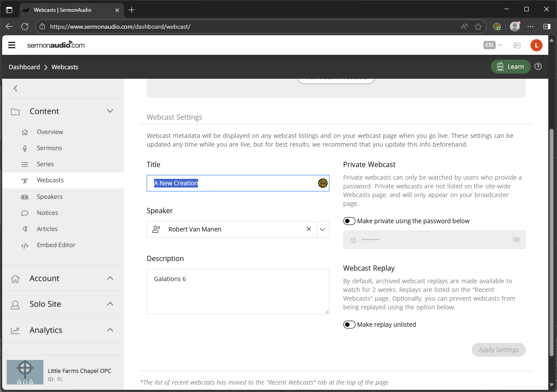Collapse sidebar using the back chevron

(x=15, y=88)
